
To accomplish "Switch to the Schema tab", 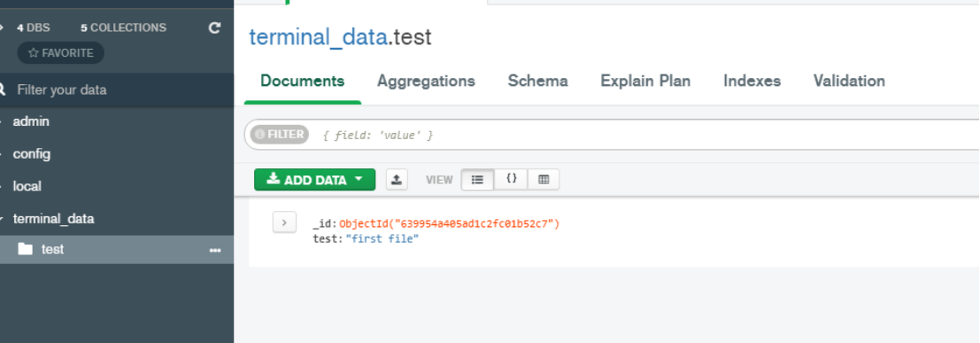I will click(537, 81).
